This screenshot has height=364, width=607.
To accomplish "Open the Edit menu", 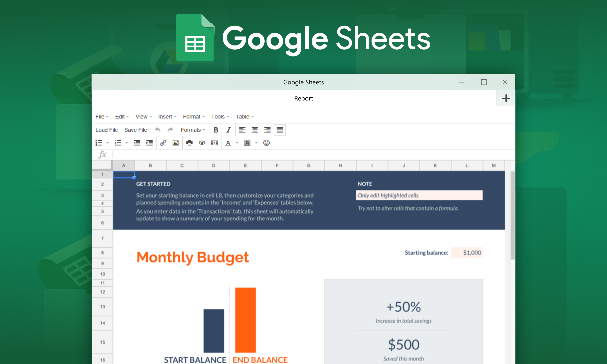I will [x=122, y=117].
